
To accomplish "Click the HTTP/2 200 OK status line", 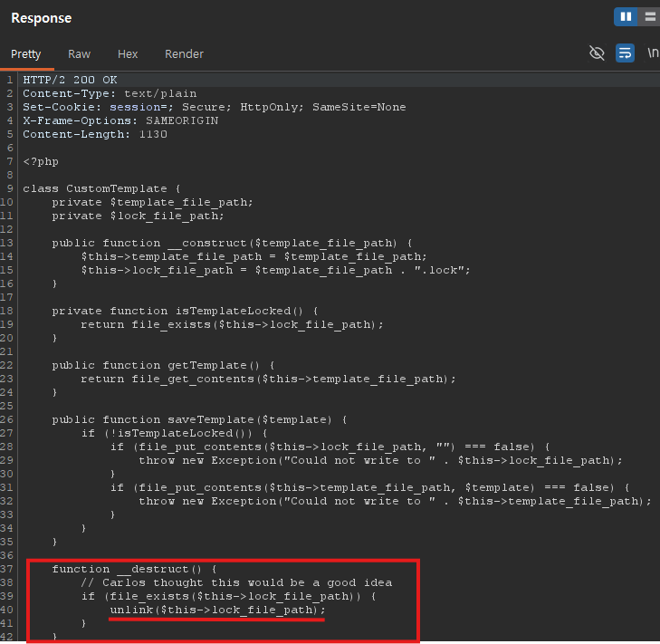I will pyautogui.click(x=70, y=80).
